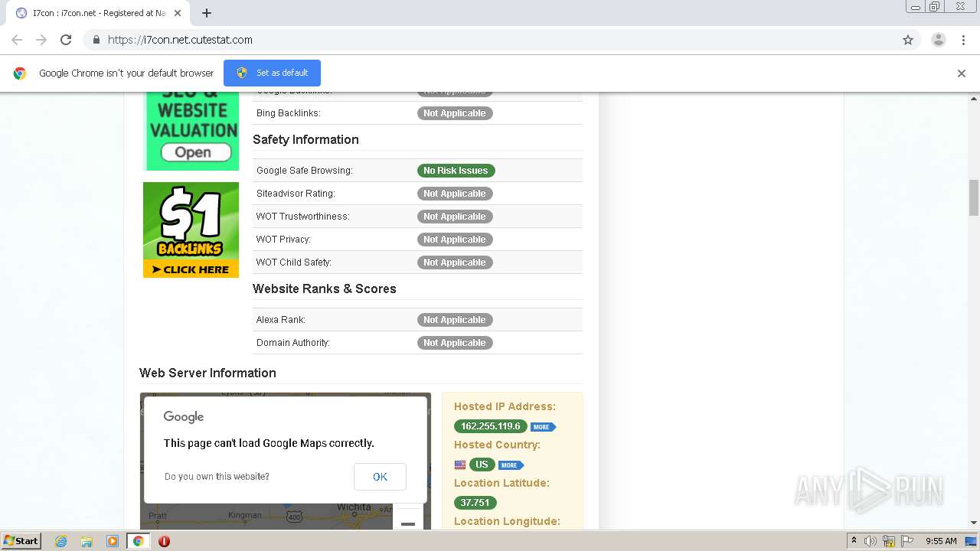Confirm Google Maps dialog with OK
The width and height of the screenshot is (980, 551).
click(380, 477)
